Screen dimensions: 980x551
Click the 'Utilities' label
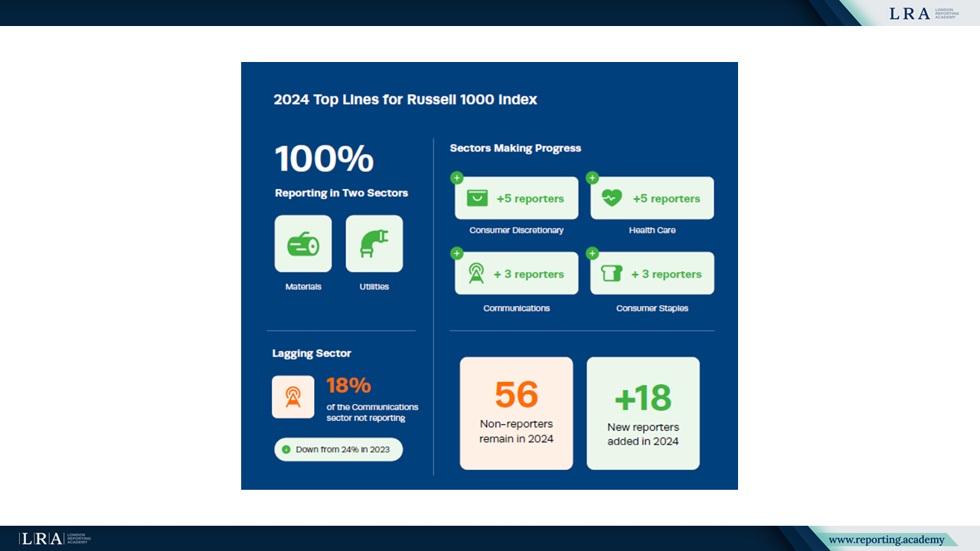pyautogui.click(x=374, y=287)
